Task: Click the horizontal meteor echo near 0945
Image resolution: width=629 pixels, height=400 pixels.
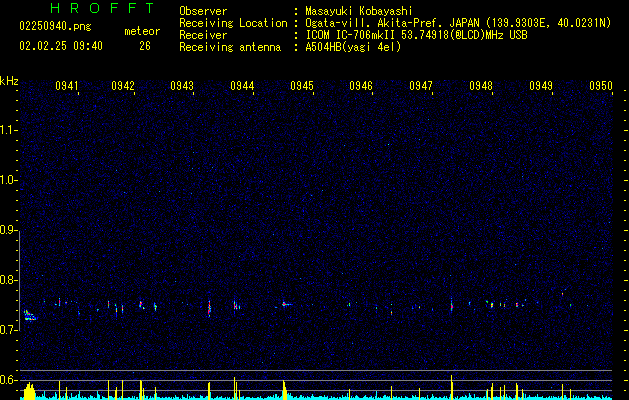Action: (287, 304)
